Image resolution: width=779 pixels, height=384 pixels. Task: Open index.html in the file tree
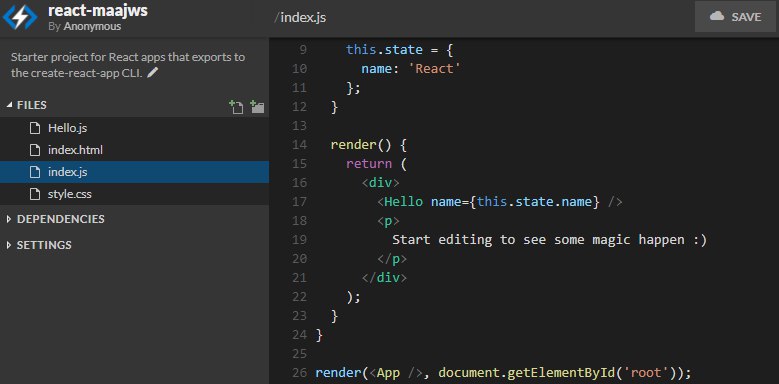tap(134, 150)
